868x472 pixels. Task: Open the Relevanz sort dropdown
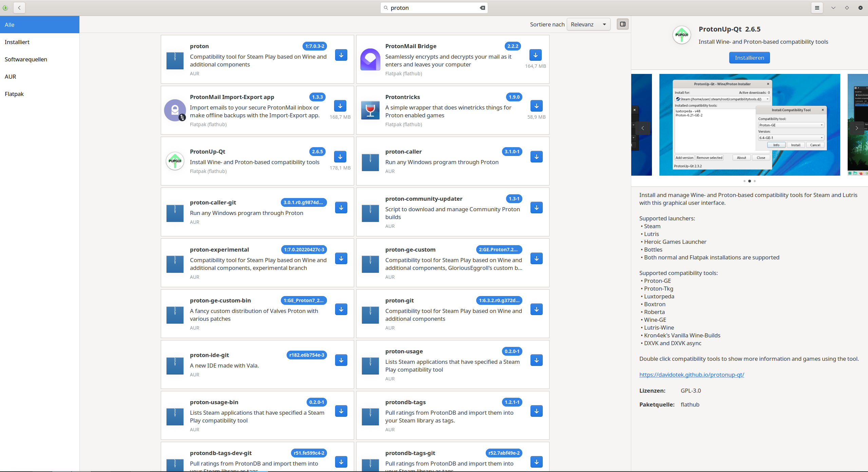[x=588, y=24]
